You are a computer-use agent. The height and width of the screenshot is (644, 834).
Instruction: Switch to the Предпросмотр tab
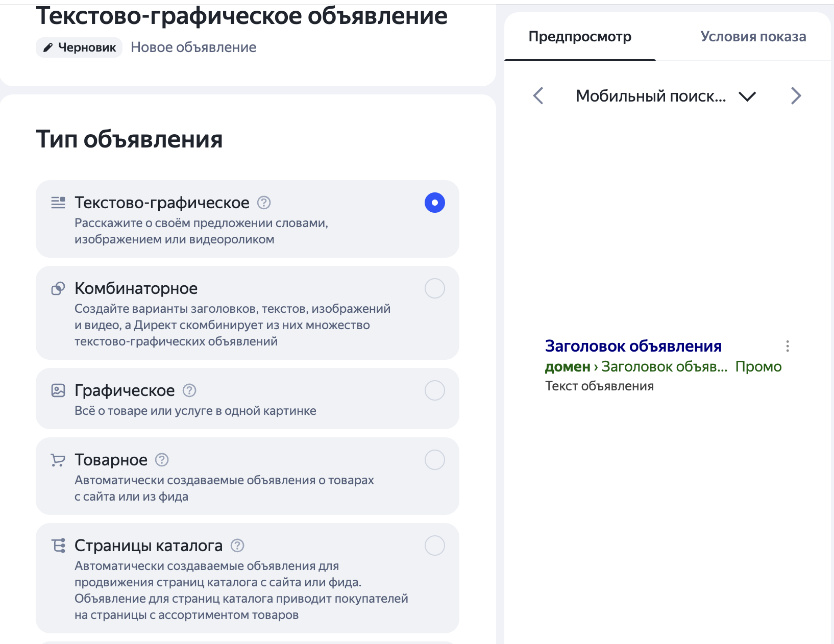pos(580,36)
